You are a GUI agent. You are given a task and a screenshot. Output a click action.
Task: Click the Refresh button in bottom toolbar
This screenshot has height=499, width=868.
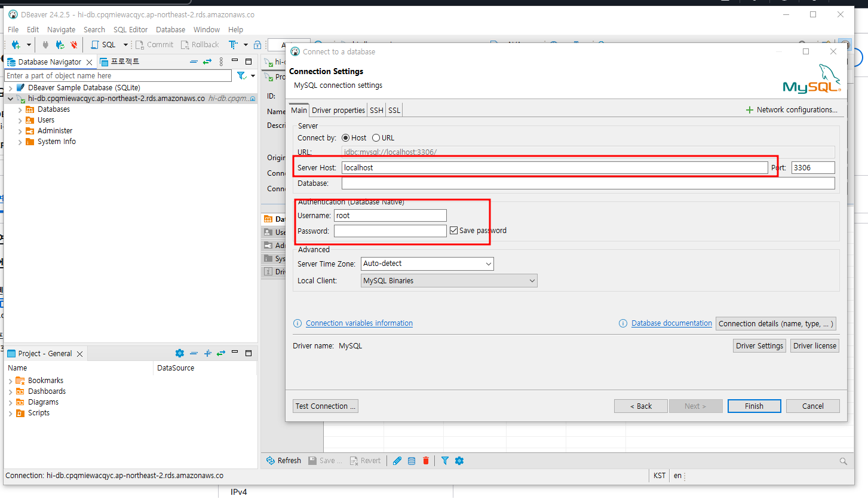[284, 461]
